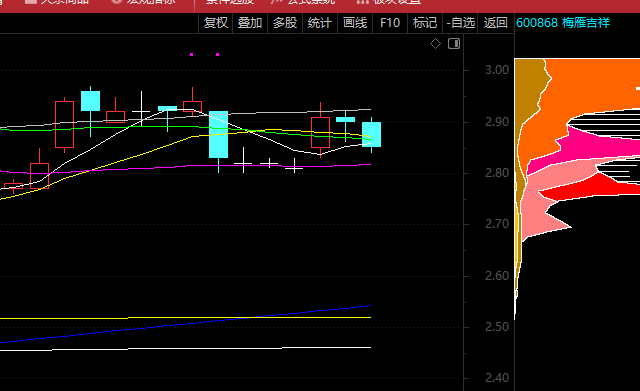Open the 叠加 overlay option
This screenshot has height=391, width=640.
250,23
